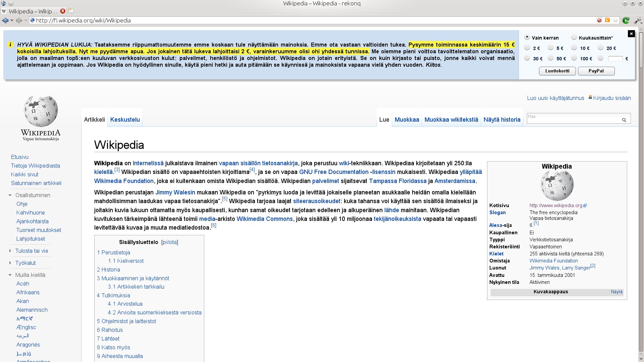Screen dimensions: 644x362
Task: Open Luo uusi käyttäjätunnus link
Action: [555, 98]
